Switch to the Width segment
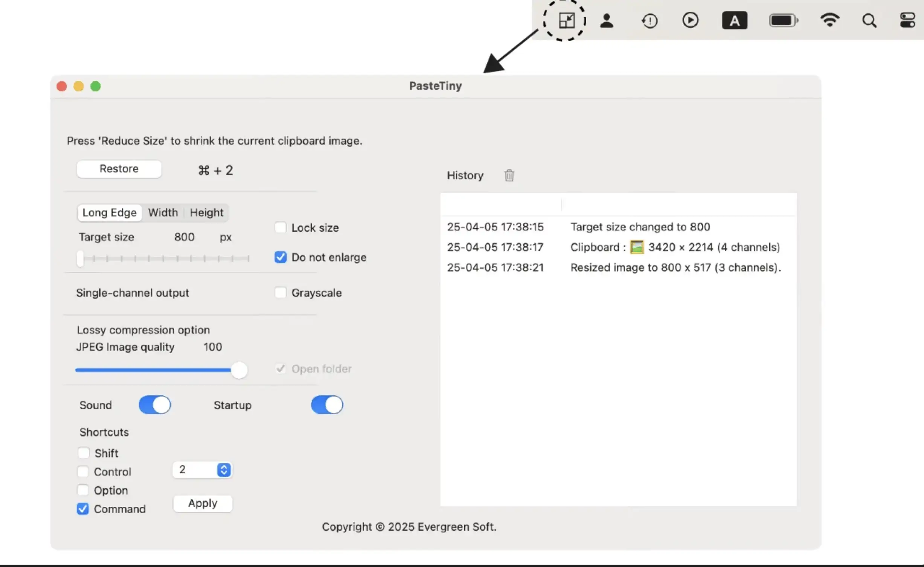This screenshot has height=567, width=924. (163, 213)
